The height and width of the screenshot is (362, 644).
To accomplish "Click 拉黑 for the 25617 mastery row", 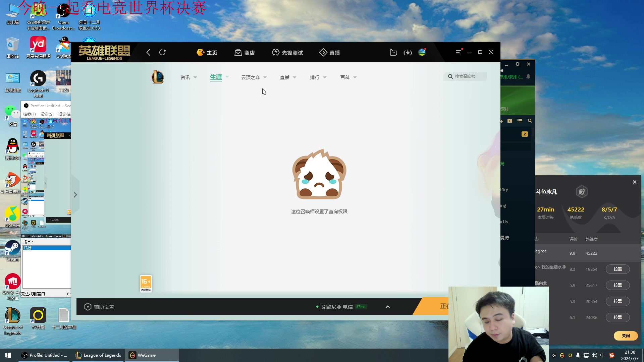I will (618, 285).
